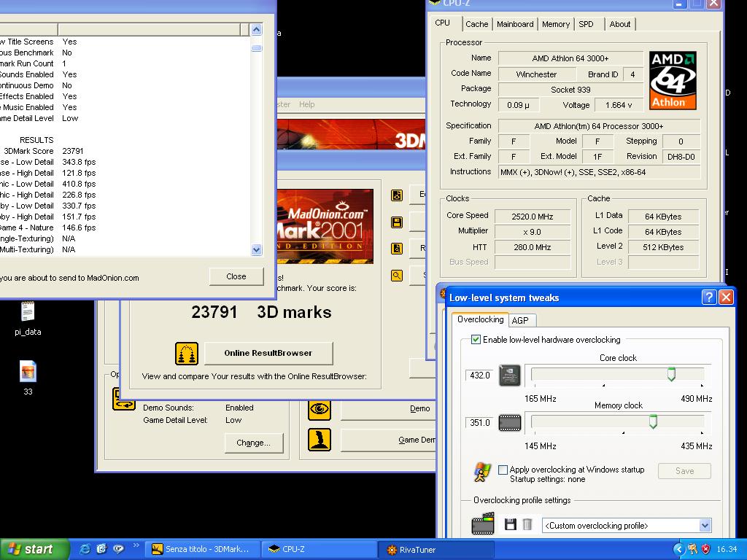Click the Online ResultBrowser button
This screenshot has height=560, width=747.
268,353
